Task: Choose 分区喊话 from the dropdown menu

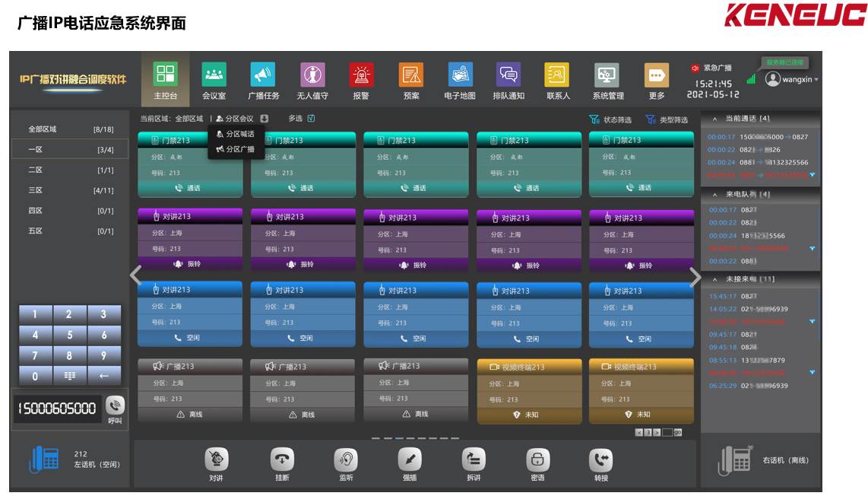Action: point(236,134)
